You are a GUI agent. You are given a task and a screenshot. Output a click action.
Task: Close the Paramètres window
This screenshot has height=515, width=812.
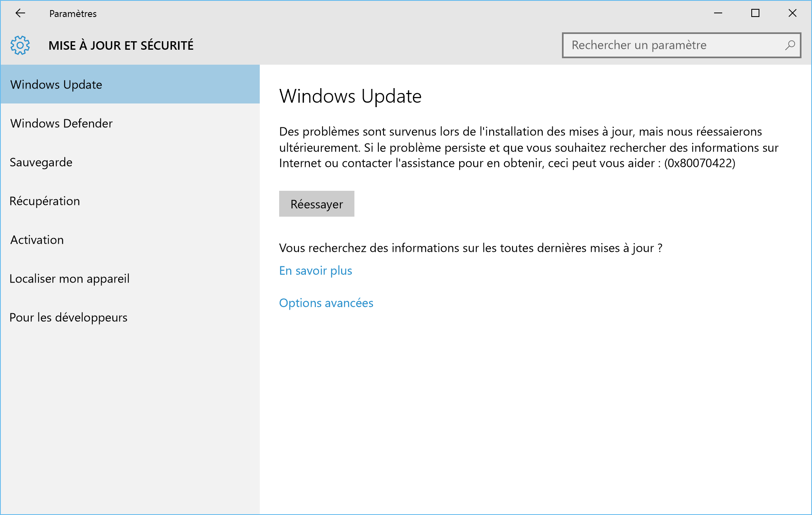[x=793, y=13]
